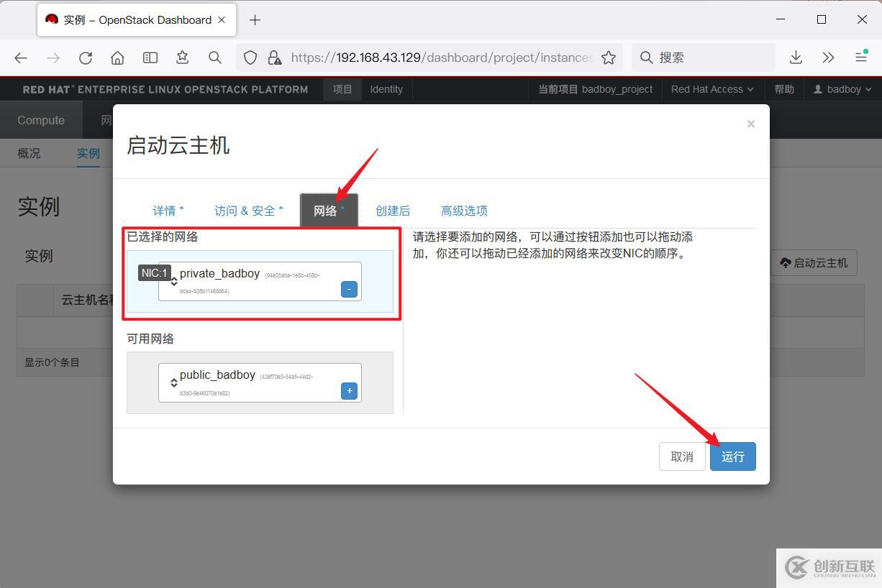
Task: Go to the 实例 instances link
Action: [88, 153]
